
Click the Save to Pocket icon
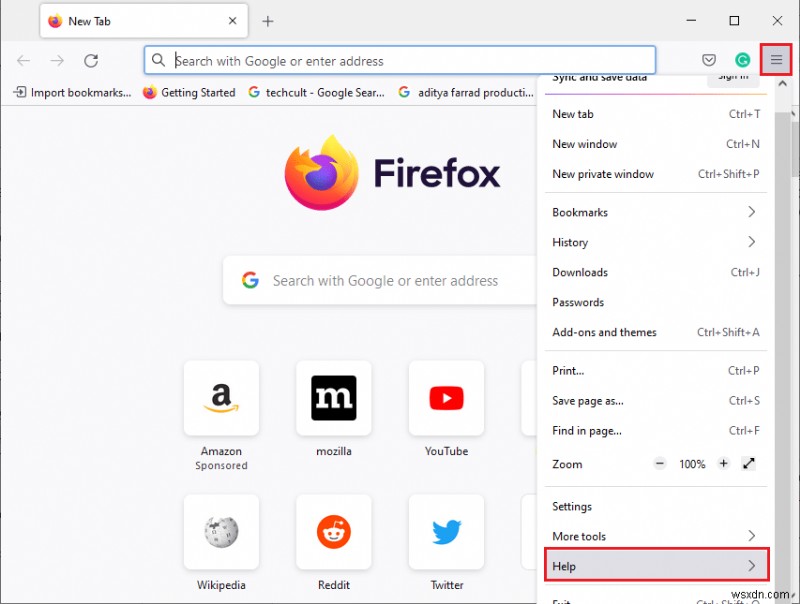click(x=709, y=60)
